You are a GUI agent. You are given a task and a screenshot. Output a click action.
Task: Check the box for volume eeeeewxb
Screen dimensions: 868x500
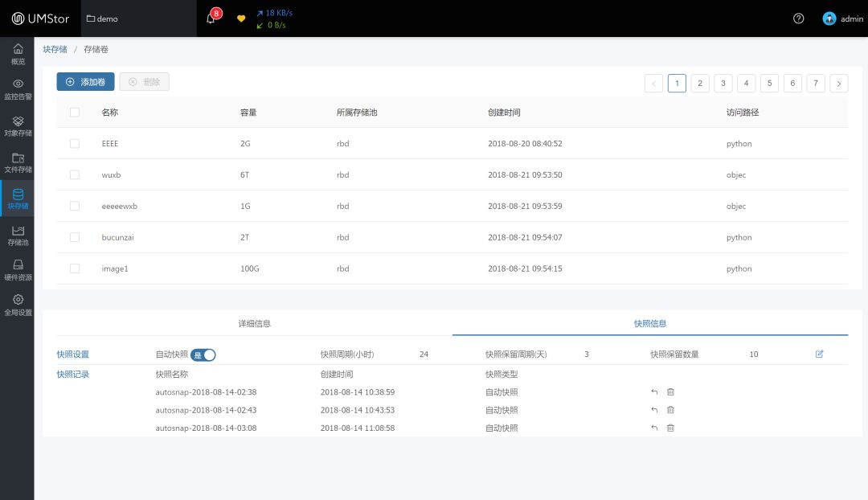pyautogui.click(x=75, y=206)
